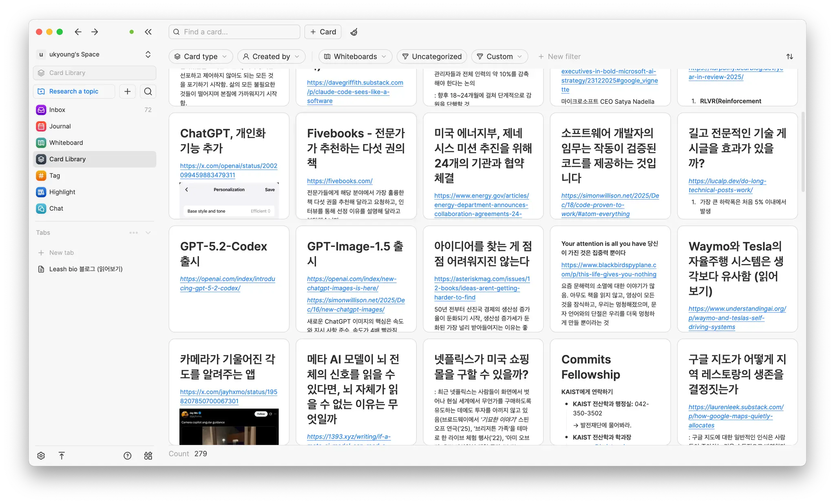
Task: Click the broom clean-up icon
Action: [354, 32]
